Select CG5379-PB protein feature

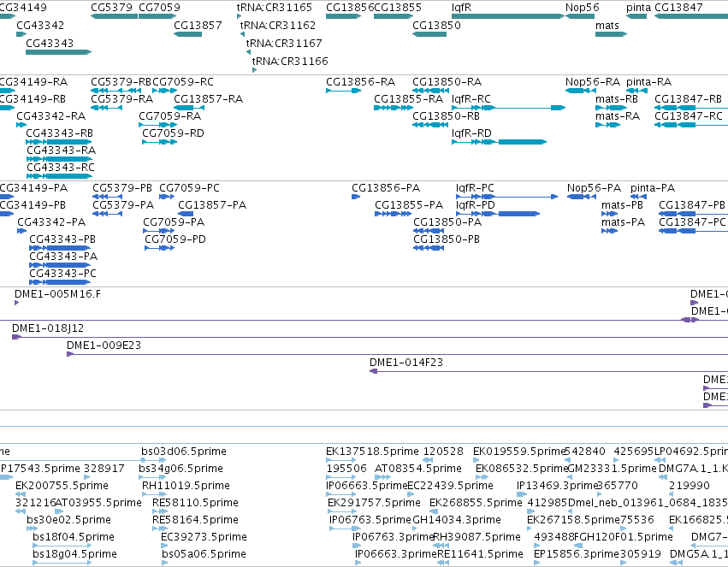tap(107, 197)
